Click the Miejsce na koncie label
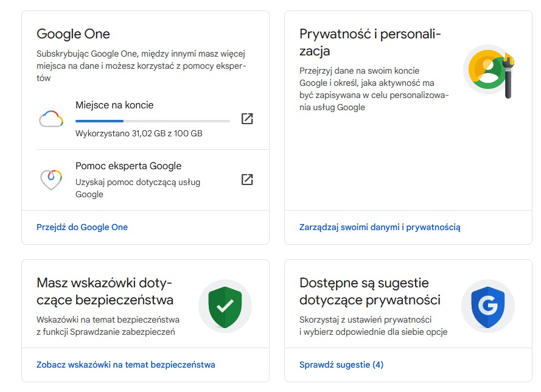This screenshot has width=541, height=392. tap(115, 105)
